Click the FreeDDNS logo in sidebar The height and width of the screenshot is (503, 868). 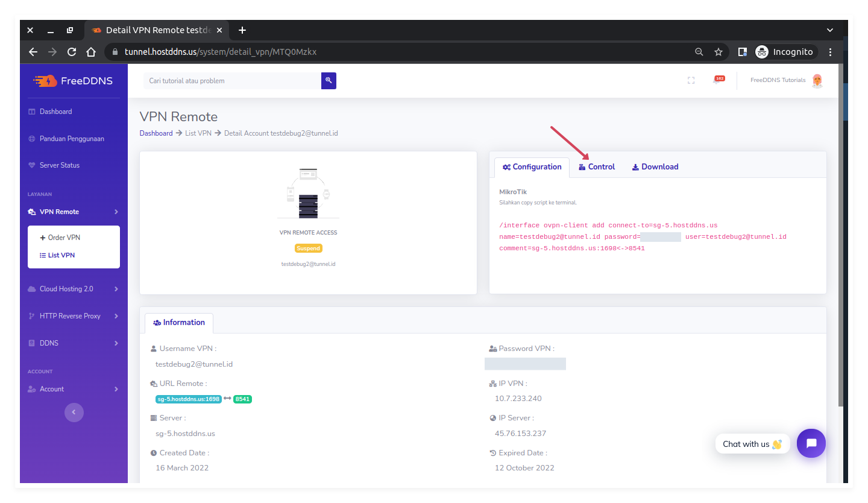[73, 81]
